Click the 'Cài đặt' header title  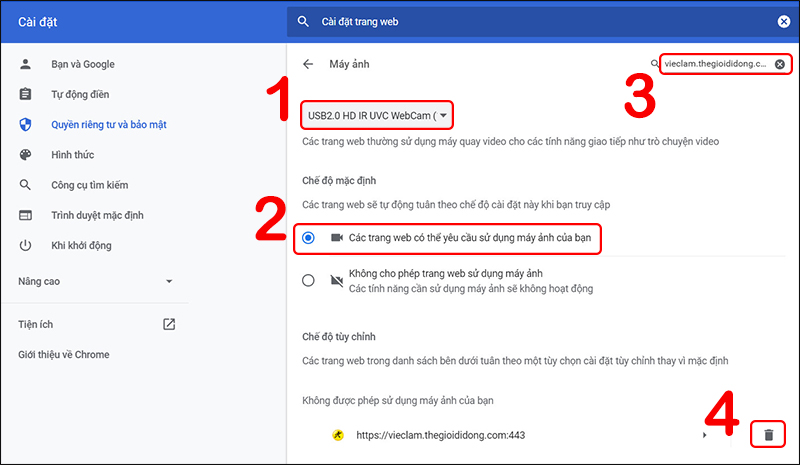(x=38, y=22)
